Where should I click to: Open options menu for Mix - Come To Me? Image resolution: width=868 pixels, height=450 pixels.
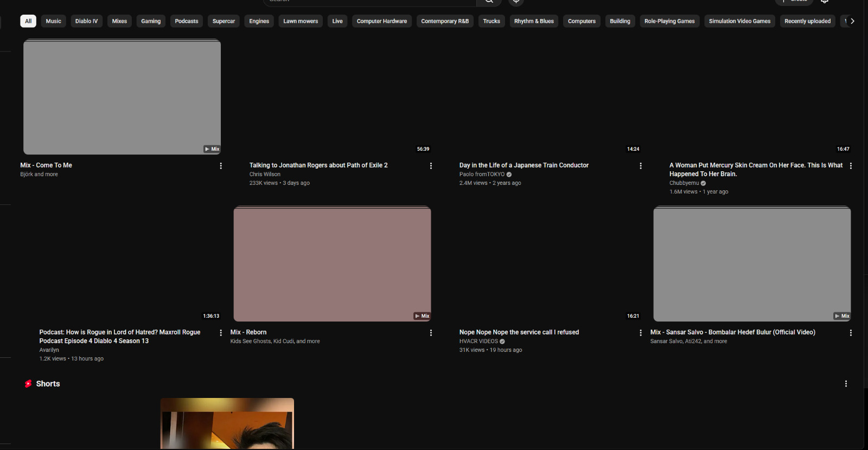pyautogui.click(x=221, y=166)
